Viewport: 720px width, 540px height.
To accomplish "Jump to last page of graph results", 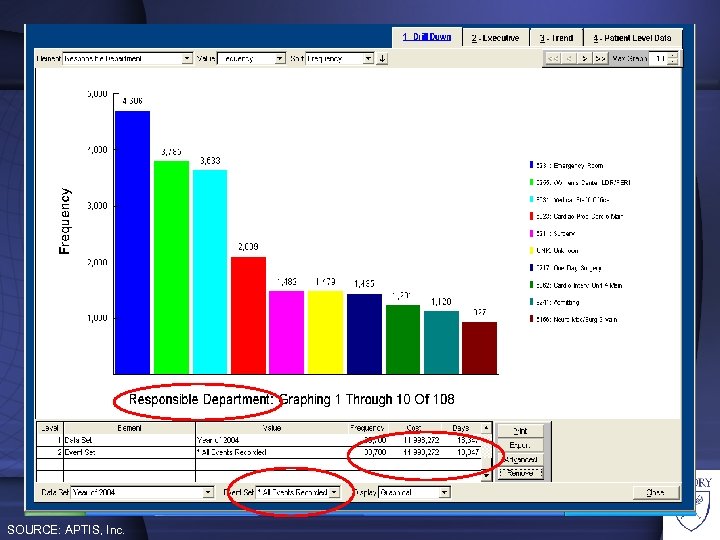I will (600, 58).
